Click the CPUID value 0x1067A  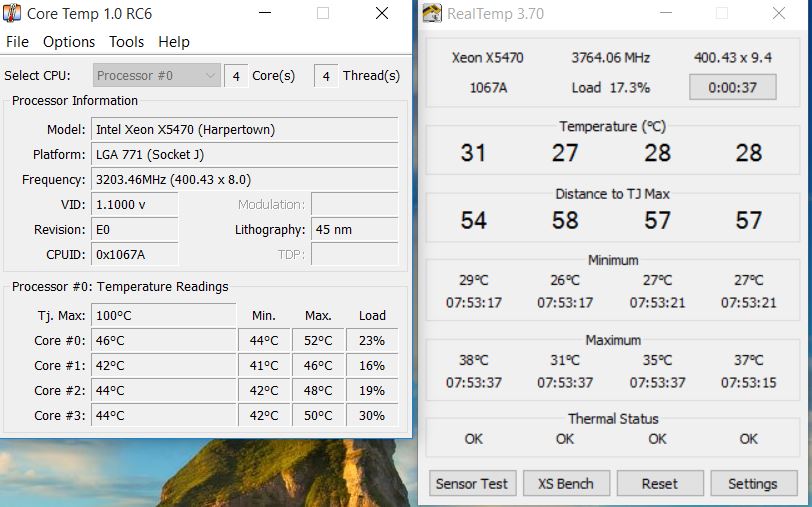(x=135, y=254)
